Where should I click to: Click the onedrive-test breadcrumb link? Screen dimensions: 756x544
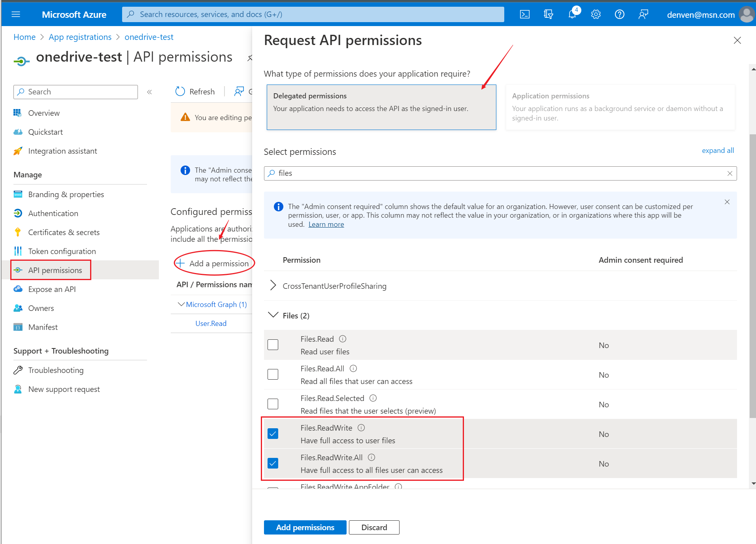(149, 37)
